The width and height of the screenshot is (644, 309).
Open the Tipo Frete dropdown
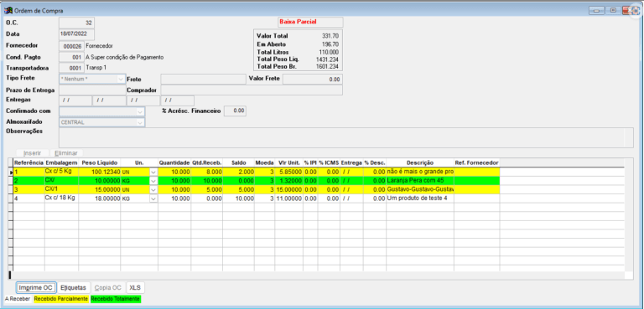tap(121, 79)
